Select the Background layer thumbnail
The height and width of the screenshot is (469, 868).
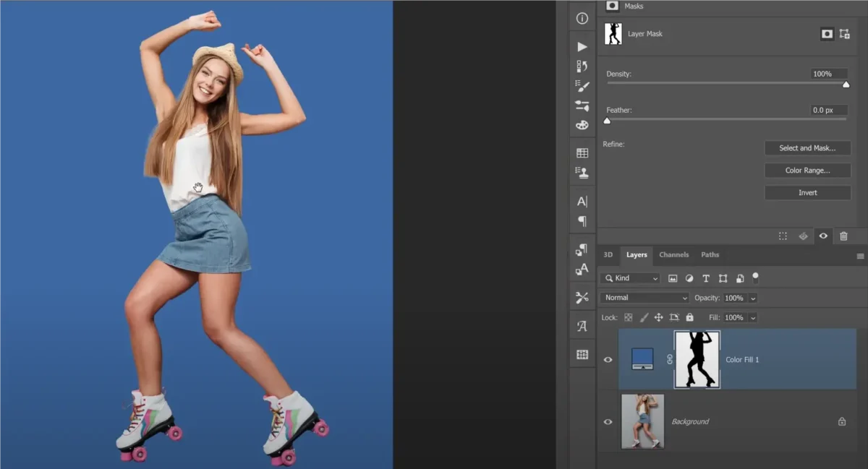pos(642,421)
